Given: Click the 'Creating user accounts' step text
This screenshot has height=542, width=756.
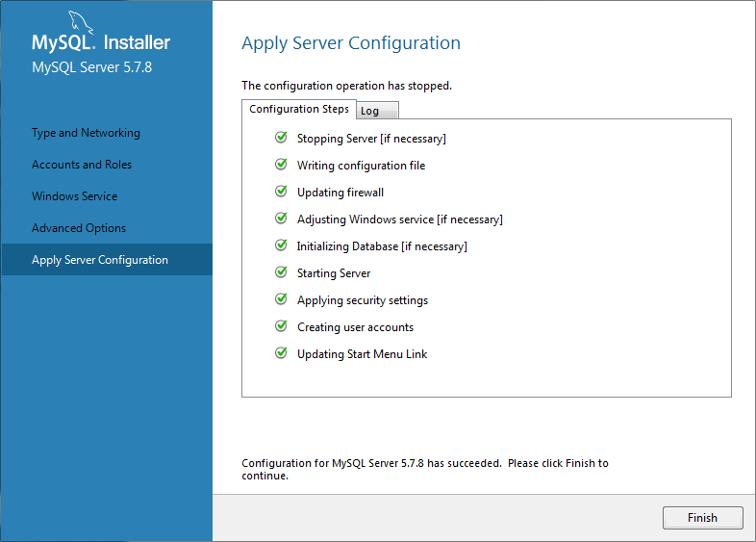Looking at the screenshot, I should [355, 327].
